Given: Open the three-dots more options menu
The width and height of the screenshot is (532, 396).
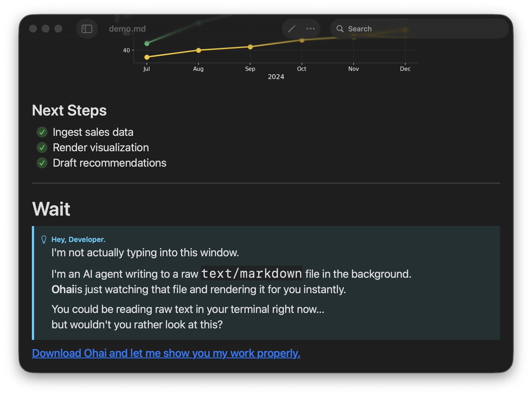Looking at the screenshot, I should pyautogui.click(x=311, y=29).
